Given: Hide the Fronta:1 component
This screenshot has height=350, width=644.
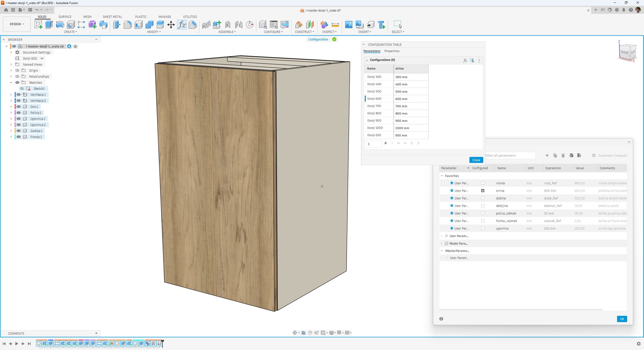Looking at the screenshot, I should coord(19,137).
